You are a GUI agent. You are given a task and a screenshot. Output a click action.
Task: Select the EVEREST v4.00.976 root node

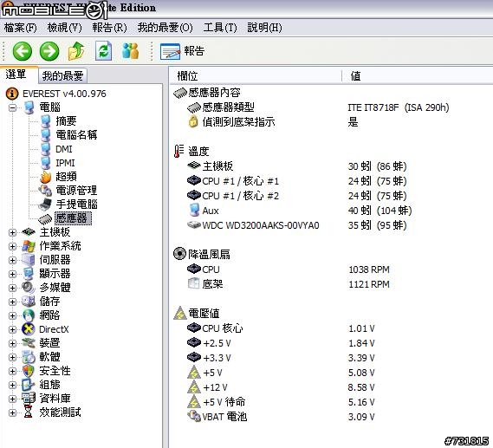64,94
